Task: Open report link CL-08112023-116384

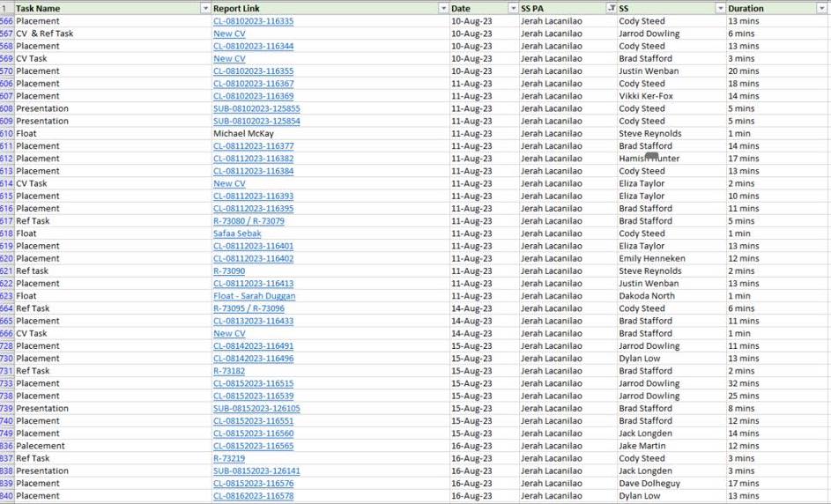Action: 253,171
